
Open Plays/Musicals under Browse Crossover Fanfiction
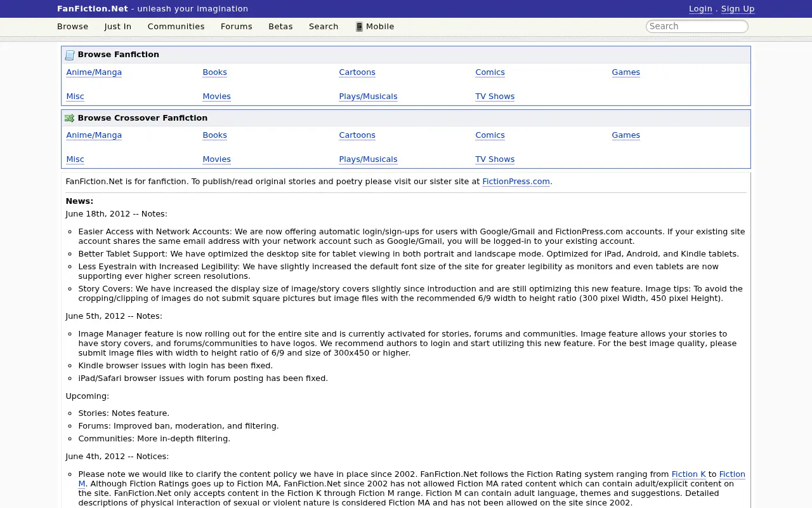tap(369, 159)
